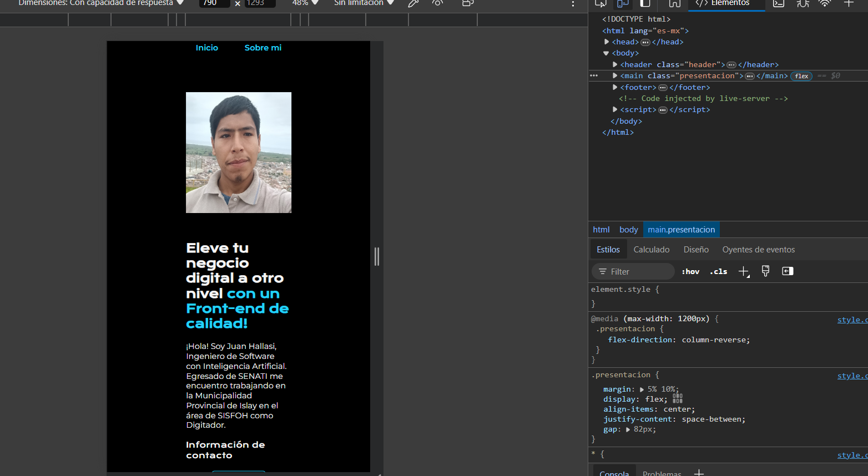Expand the main presentacion node
The height and width of the screenshot is (476, 868).
615,75
